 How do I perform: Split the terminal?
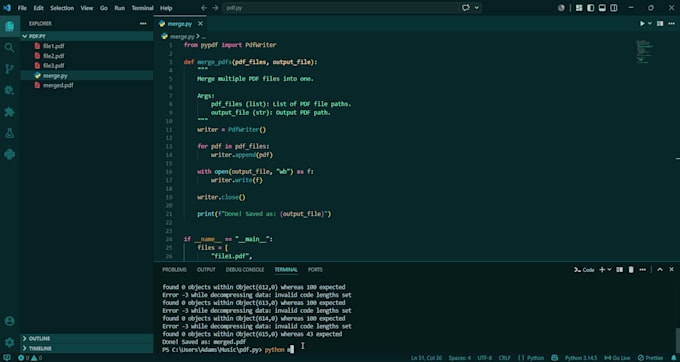tap(620, 270)
